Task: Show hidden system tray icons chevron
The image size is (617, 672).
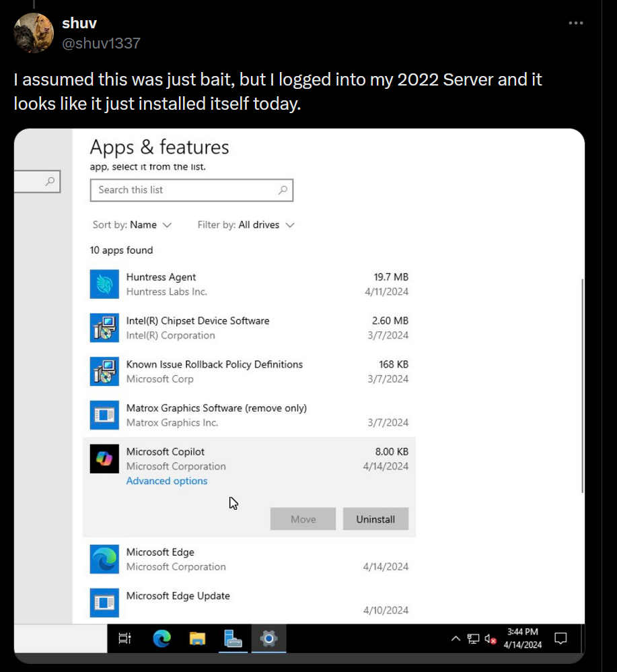Action: (456, 638)
